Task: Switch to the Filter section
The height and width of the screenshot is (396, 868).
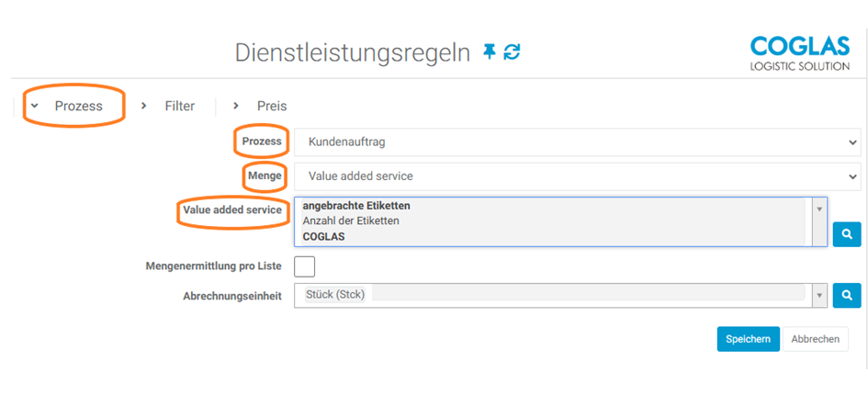Action: (x=179, y=106)
